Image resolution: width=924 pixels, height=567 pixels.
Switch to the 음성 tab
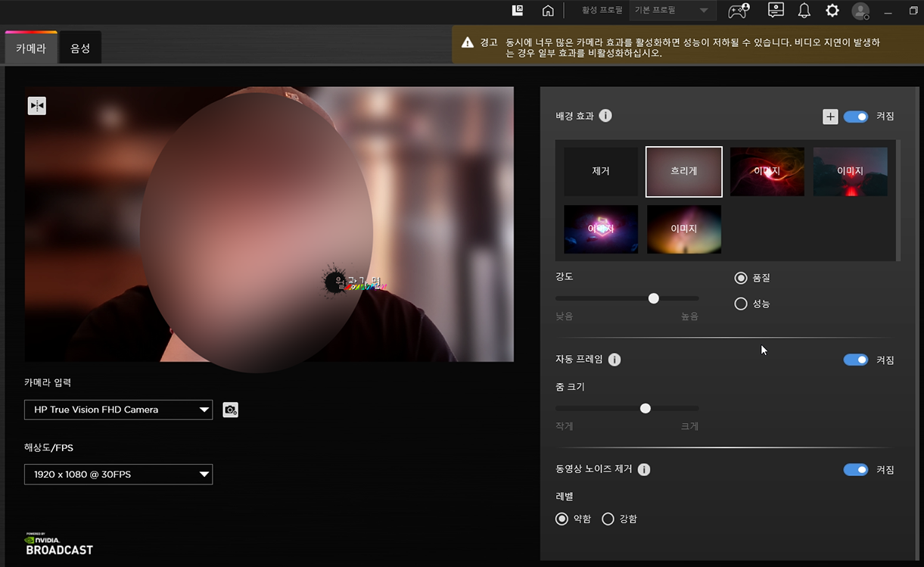point(80,48)
